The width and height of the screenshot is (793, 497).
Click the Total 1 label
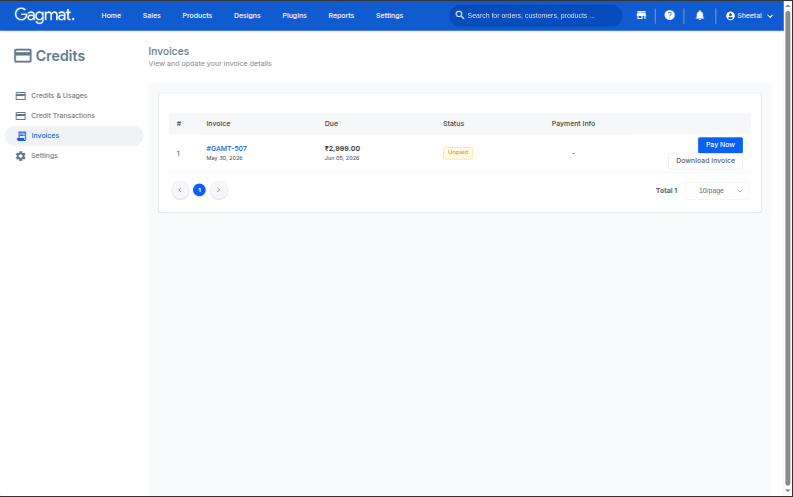(667, 191)
